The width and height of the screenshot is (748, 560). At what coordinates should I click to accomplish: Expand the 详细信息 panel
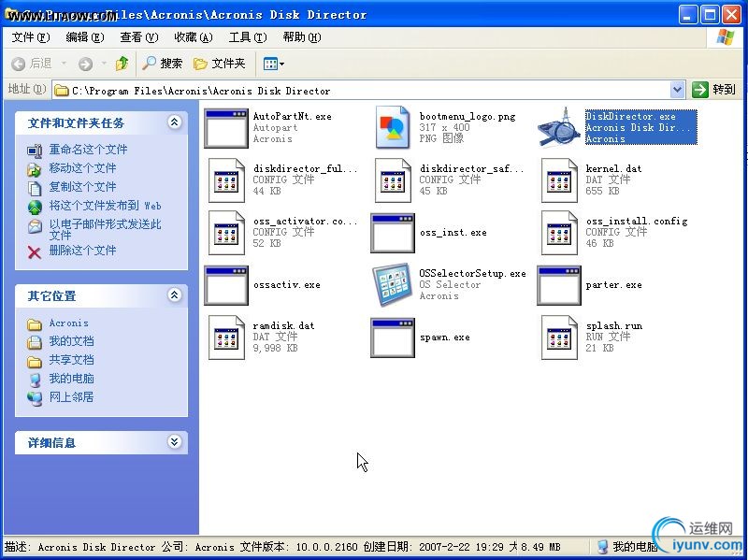(174, 441)
